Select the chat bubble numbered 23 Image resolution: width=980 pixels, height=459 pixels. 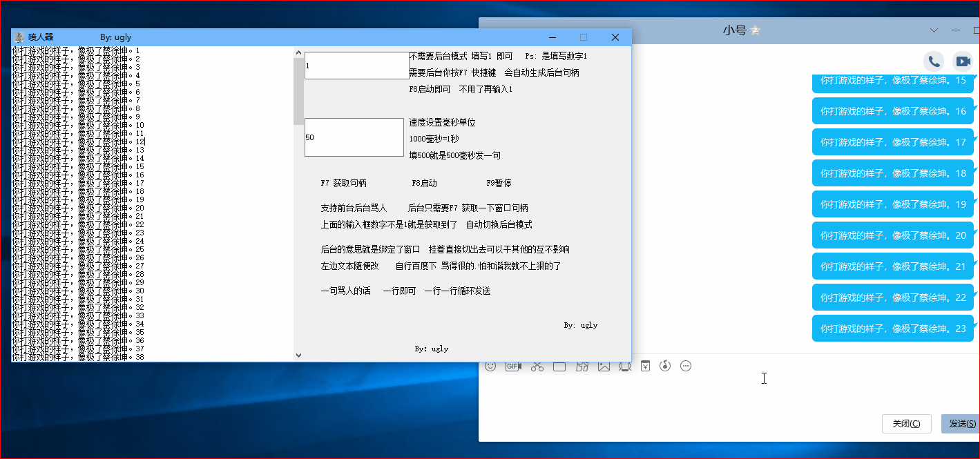pos(892,329)
